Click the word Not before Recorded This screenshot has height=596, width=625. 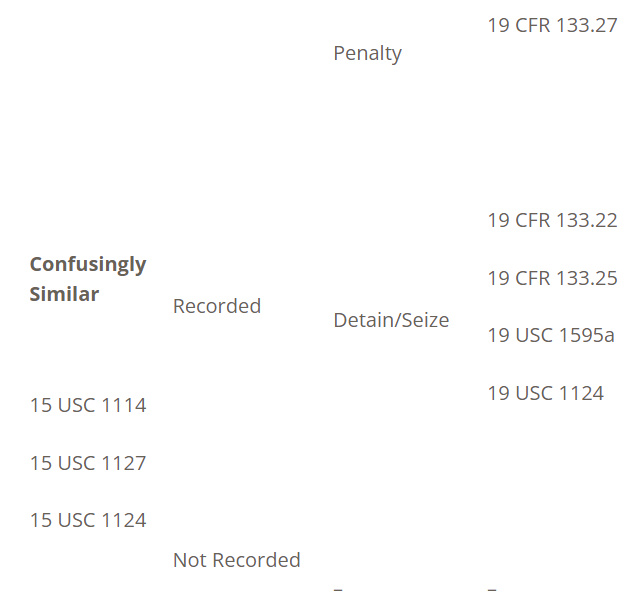click(x=189, y=560)
